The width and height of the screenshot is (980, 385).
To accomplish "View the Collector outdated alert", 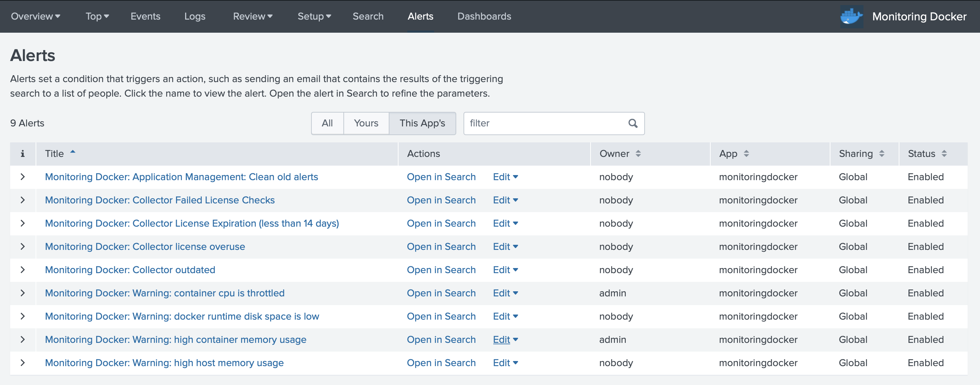I will pos(130,269).
